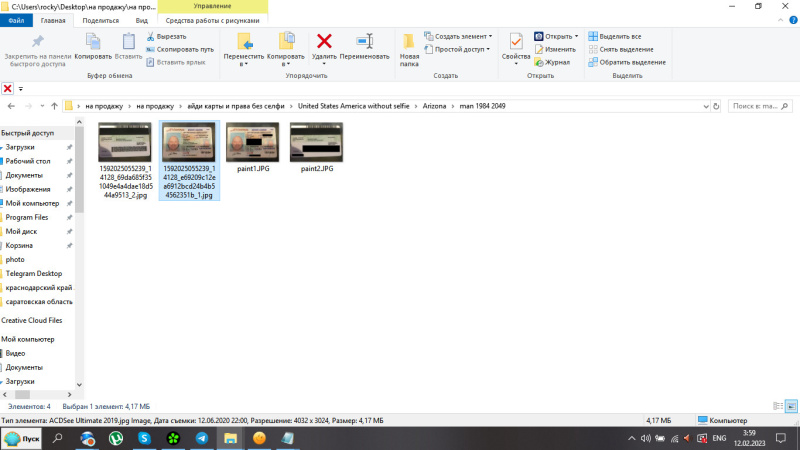Switch to the Вид ribbon tab

(142, 20)
